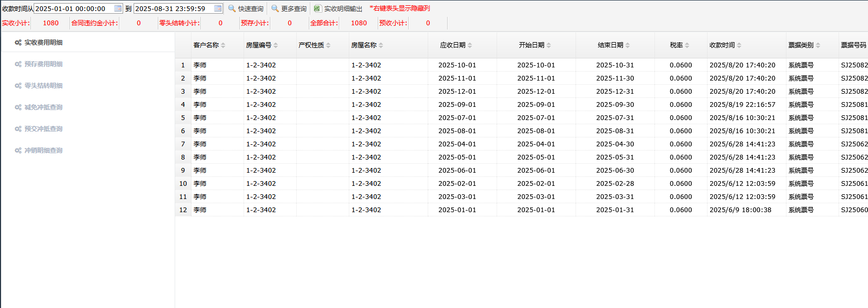Screen dimensions: 868x308
Task: Sort by 收款时间 column sort icon
Action: (739, 45)
